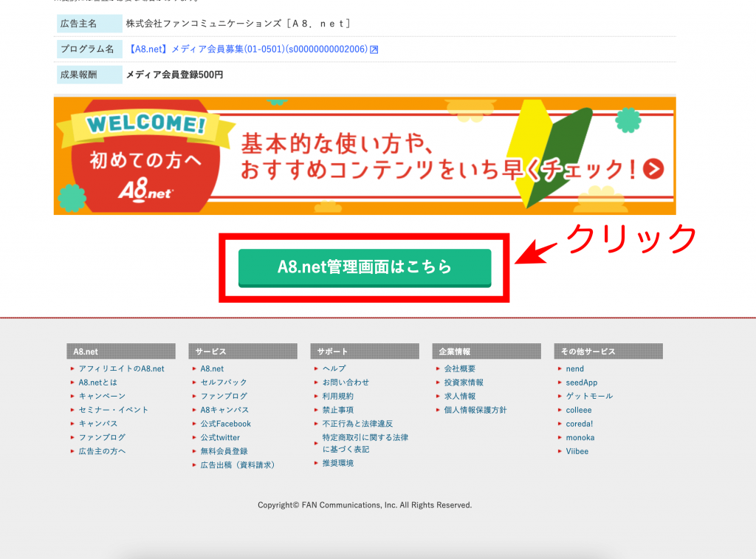The width and height of the screenshot is (756, 559).
Task: Click the A8.net logo in welcome banner
Action: tap(145, 191)
